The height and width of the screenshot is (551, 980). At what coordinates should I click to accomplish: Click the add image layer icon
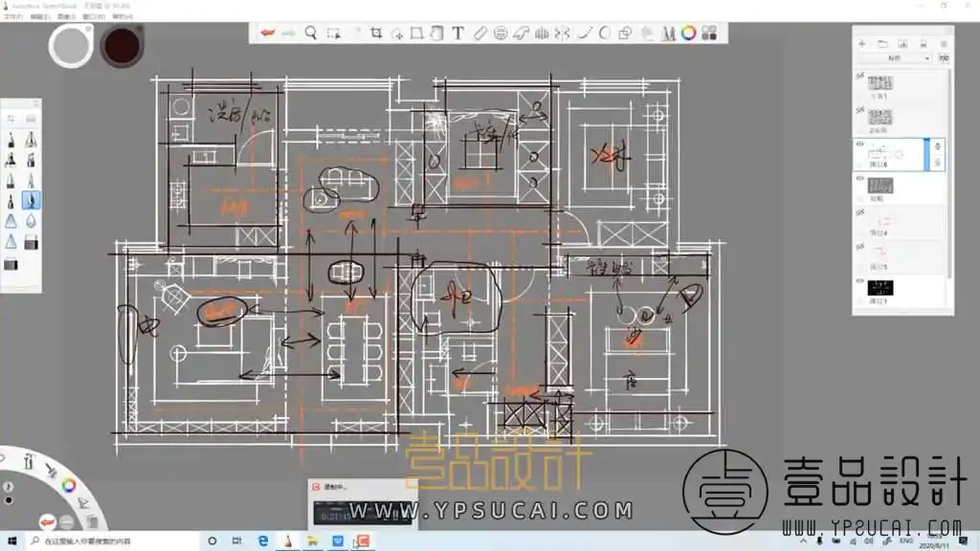903,44
